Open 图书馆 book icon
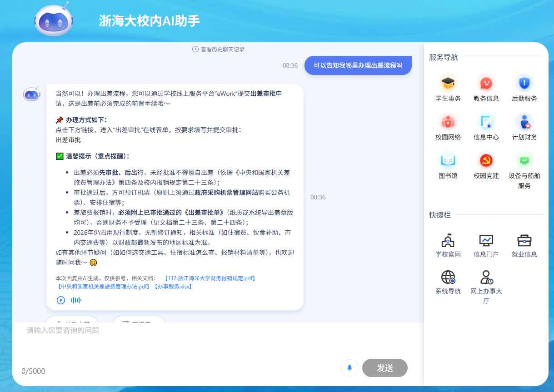554x392 pixels. pos(448,161)
